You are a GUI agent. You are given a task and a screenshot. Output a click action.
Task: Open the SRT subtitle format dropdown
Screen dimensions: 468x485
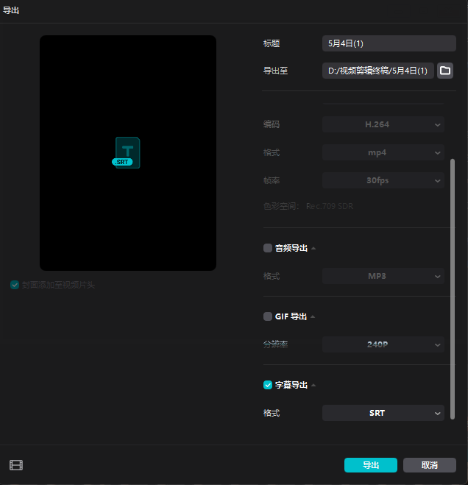(x=383, y=413)
